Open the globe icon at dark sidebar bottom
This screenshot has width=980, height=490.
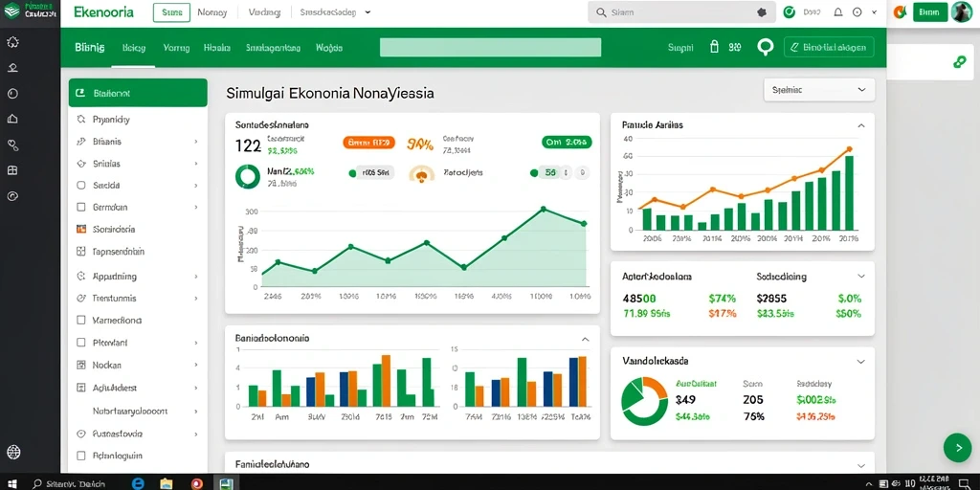coord(13,452)
